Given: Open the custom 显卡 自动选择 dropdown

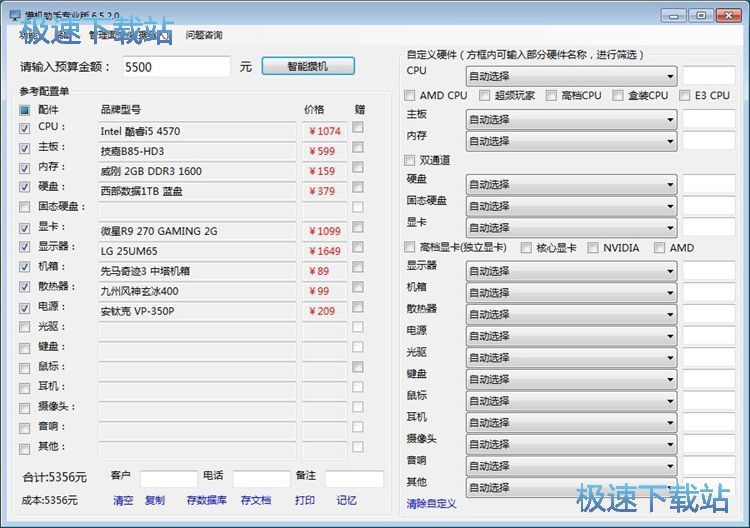Looking at the screenshot, I should coord(572,228).
